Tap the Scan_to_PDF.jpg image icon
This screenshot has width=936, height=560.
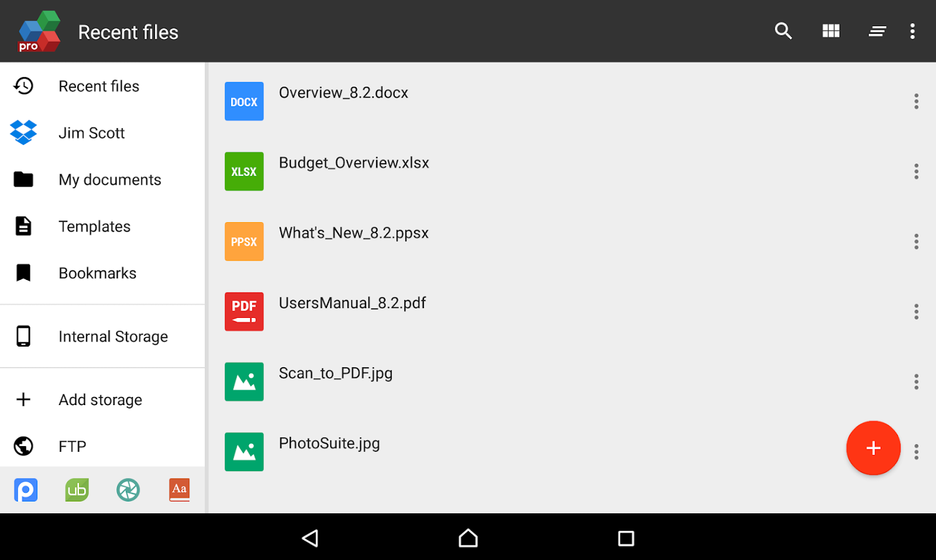point(244,381)
